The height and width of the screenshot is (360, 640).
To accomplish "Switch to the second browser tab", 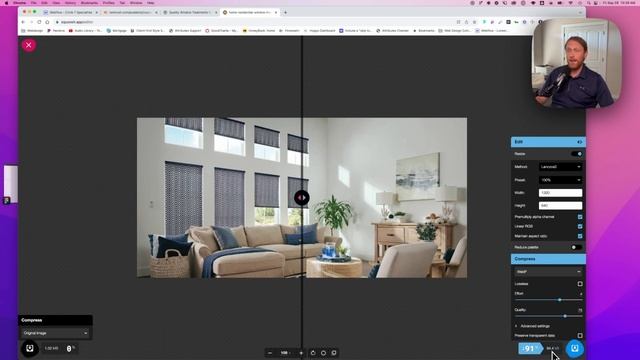I will click(x=130, y=13).
